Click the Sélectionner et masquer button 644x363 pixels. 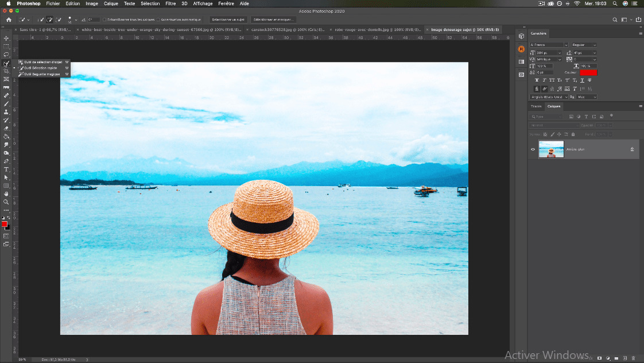(x=274, y=20)
